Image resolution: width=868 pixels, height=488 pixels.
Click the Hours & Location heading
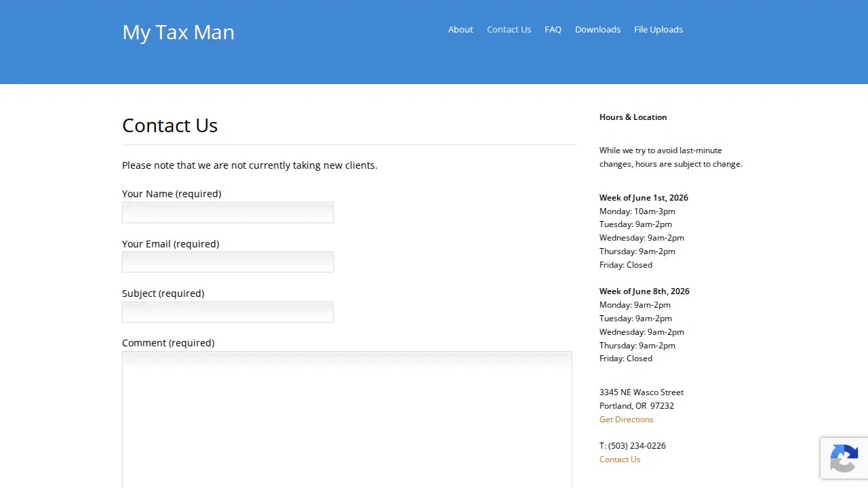(x=633, y=117)
